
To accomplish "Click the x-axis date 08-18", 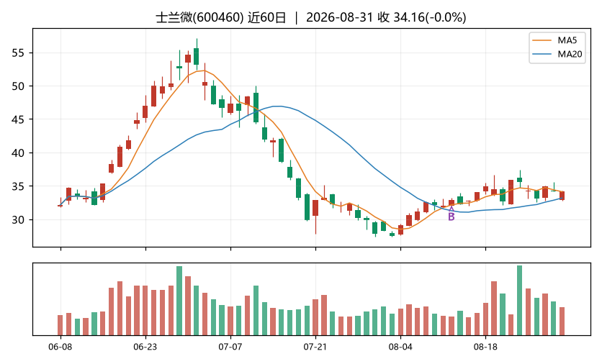I will tap(485, 347).
